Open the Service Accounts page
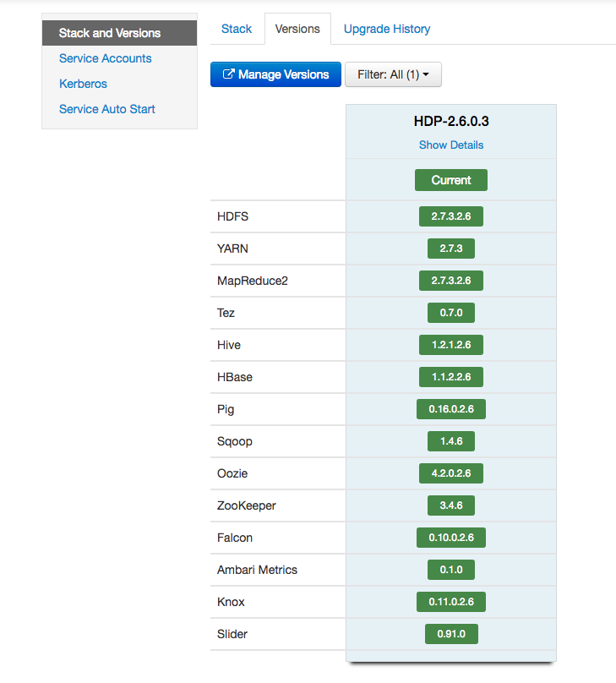 (105, 58)
